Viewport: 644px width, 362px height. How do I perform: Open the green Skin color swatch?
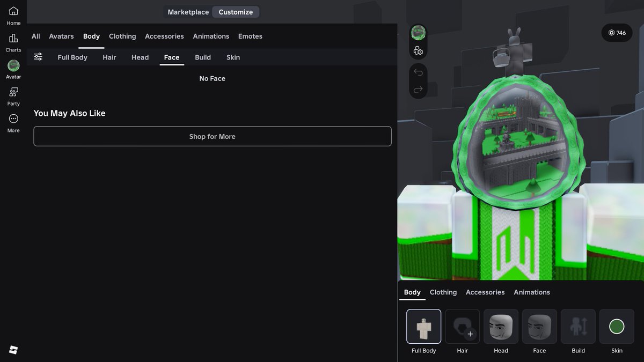click(617, 326)
